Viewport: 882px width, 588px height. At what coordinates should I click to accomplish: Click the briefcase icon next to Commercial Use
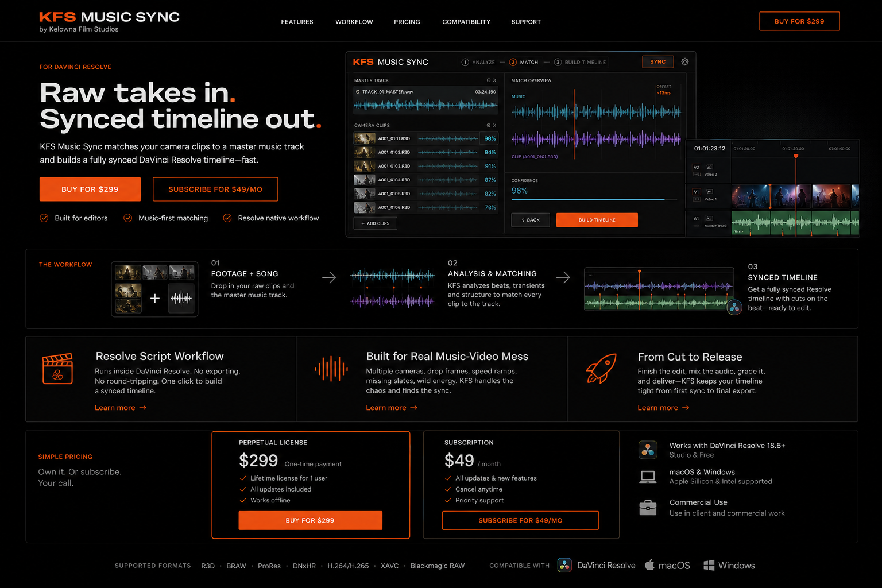(648, 508)
